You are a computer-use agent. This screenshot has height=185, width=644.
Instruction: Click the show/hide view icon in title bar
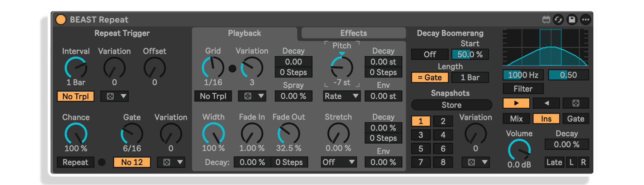546,19
